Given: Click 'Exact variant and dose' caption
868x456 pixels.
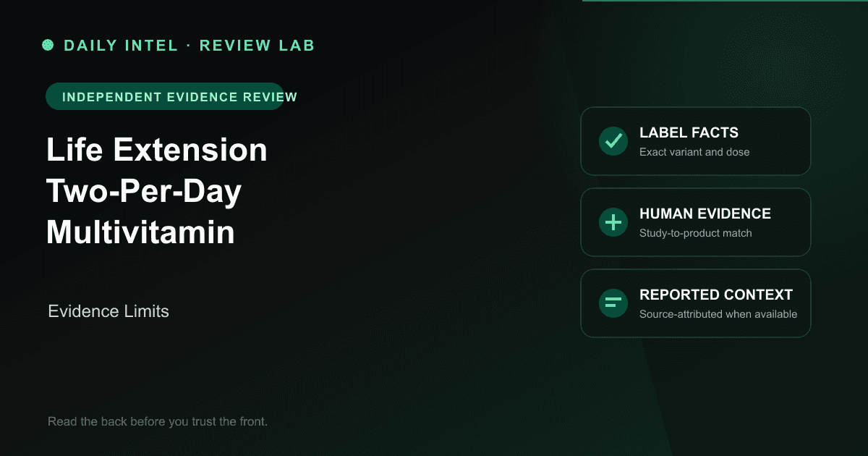Looking at the screenshot, I should [x=694, y=152].
